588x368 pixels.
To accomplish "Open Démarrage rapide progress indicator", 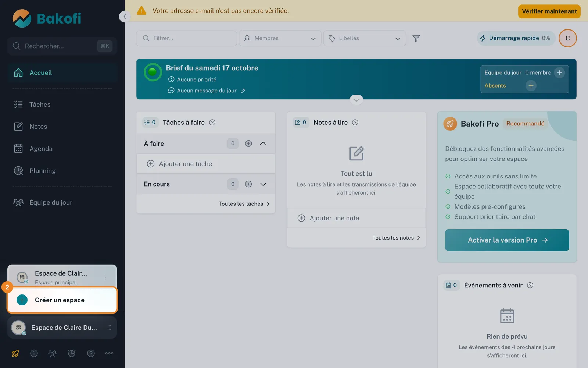I will click(x=516, y=38).
